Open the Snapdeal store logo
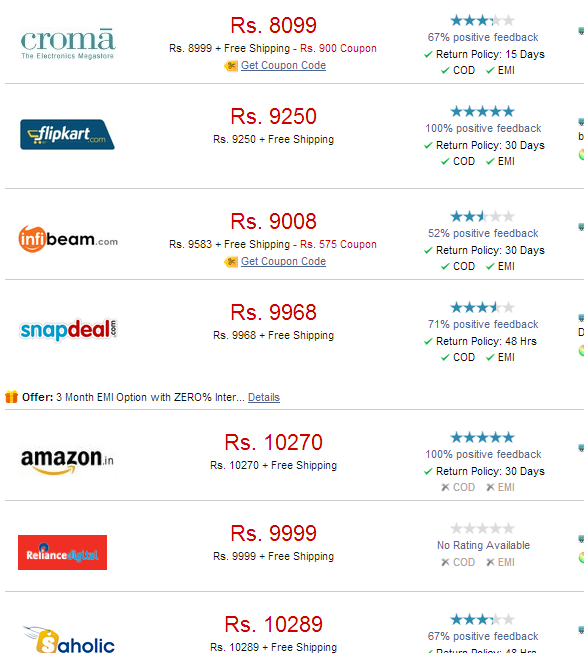584x653 pixels. (x=69, y=330)
